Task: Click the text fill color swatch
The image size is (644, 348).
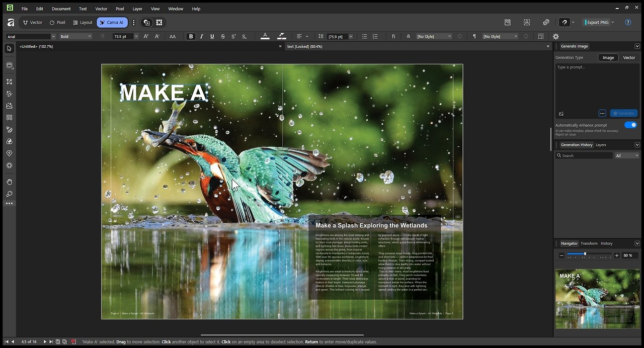Action: pos(265,37)
